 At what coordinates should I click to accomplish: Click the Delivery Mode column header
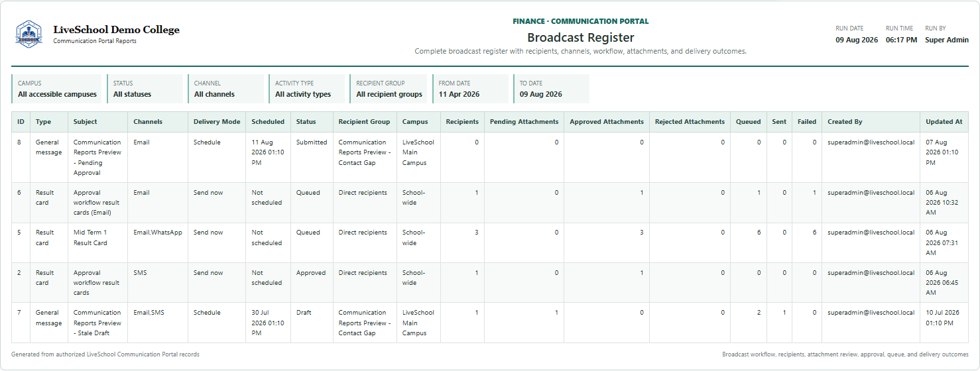[x=217, y=122]
